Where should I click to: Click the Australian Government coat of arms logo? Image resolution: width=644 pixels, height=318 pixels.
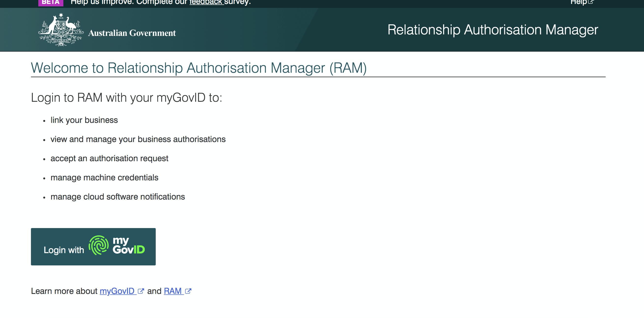click(x=61, y=30)
